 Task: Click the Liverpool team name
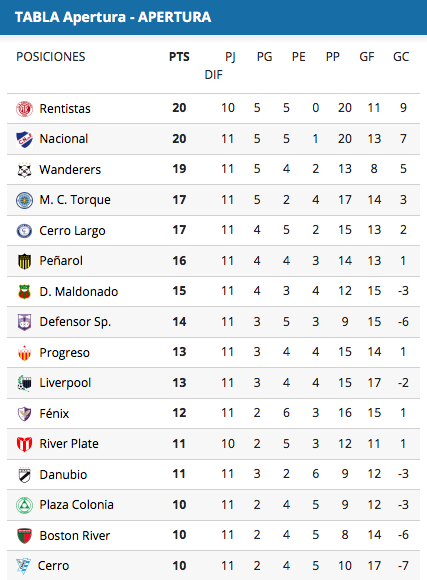coord(65,383)
